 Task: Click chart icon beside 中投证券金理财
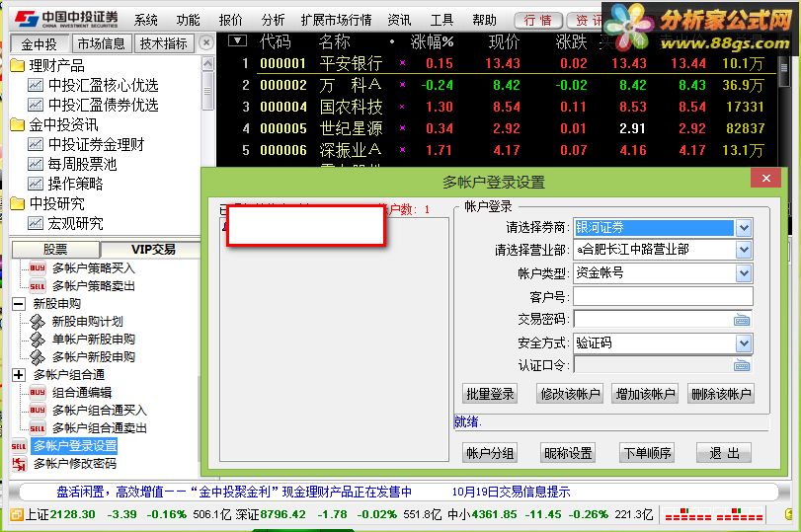pyautogui.click(x=36, y=144)
